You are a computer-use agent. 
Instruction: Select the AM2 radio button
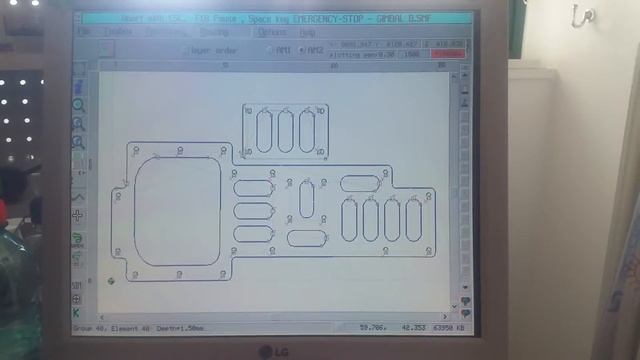click(302, 51)
